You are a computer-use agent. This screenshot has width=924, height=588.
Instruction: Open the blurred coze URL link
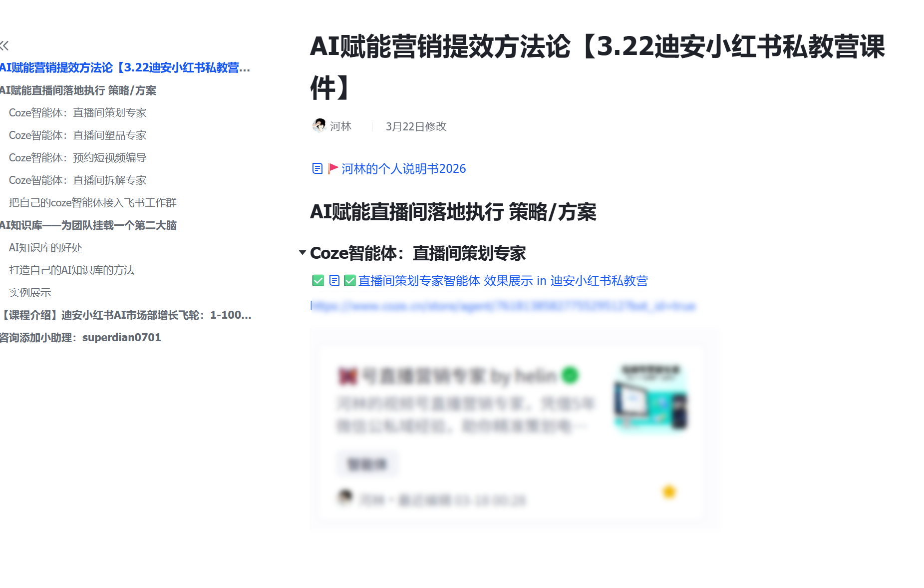[503, 306]
